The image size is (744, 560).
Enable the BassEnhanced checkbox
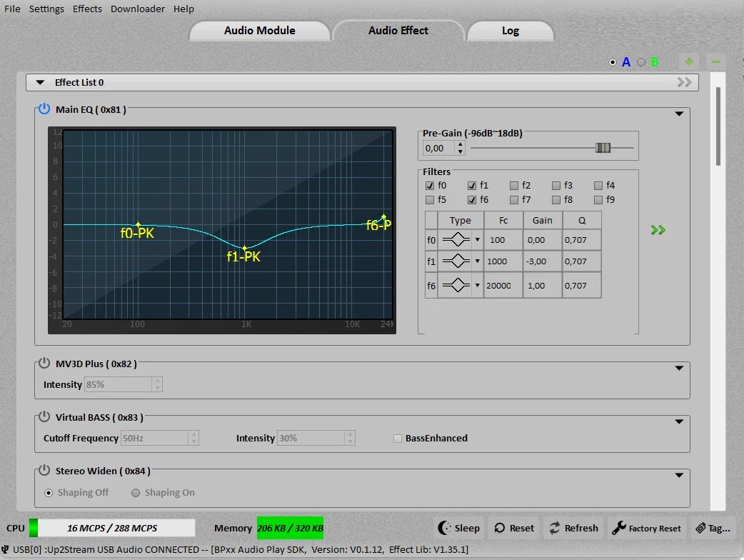398,438
